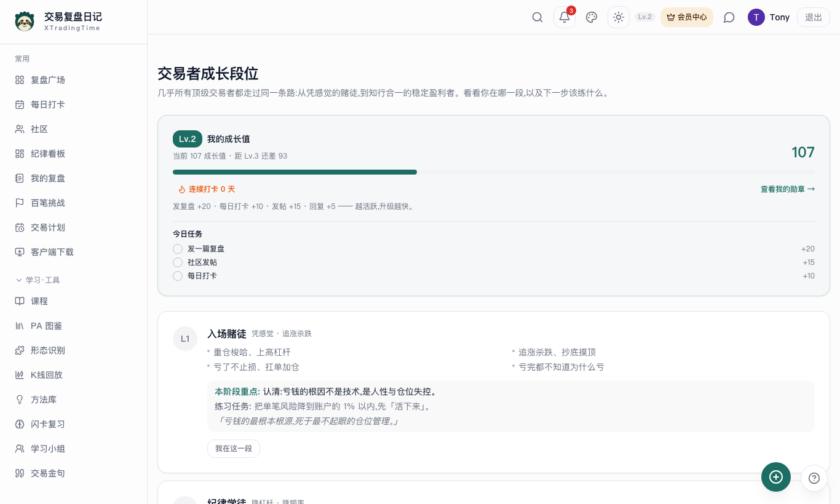
Task: Click the PA 图鉴 library icon
Action: pyautogui.click(x=20, y=326)
